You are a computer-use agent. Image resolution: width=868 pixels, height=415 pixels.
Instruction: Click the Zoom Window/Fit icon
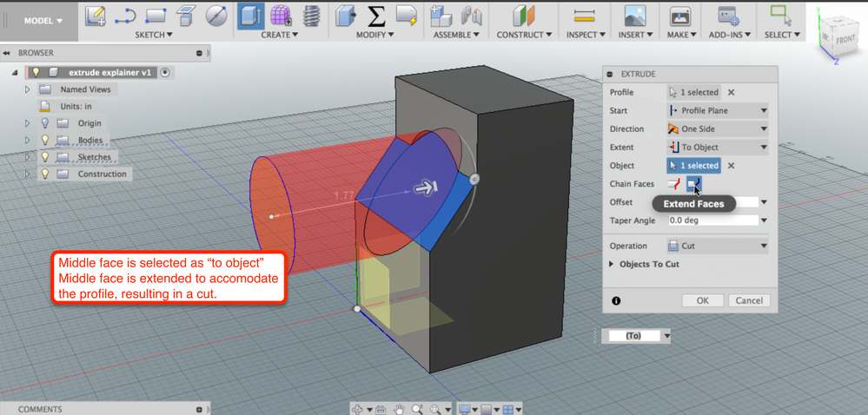(435, 410)
